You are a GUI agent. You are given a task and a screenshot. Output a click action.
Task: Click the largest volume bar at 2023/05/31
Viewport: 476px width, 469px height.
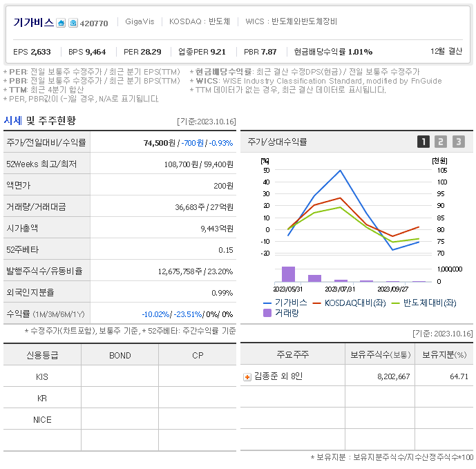[288, 274]
